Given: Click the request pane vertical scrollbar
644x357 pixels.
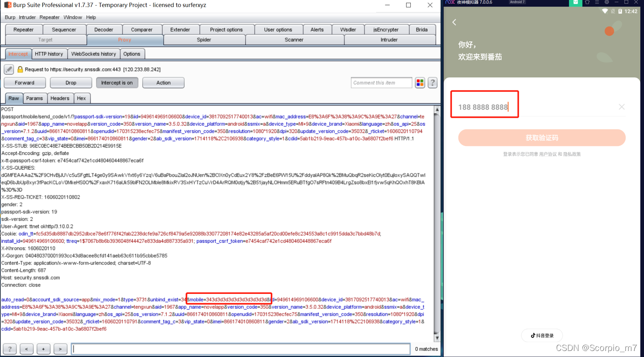Looking at the screenshot, I should point(437,224).
